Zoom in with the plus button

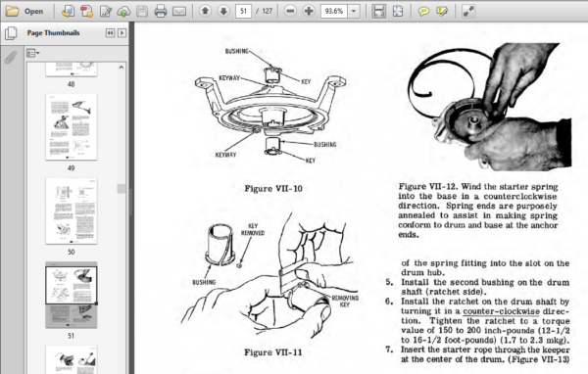pyautogui.click(x=309, y=11)
